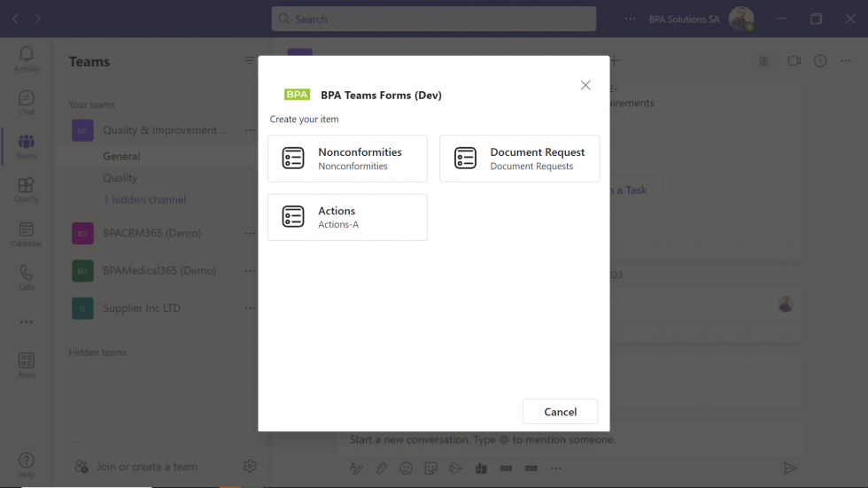The height and width of the screenshot is (488, 868).
Task: Select the Actions form card
Action: tap(347, 217)
